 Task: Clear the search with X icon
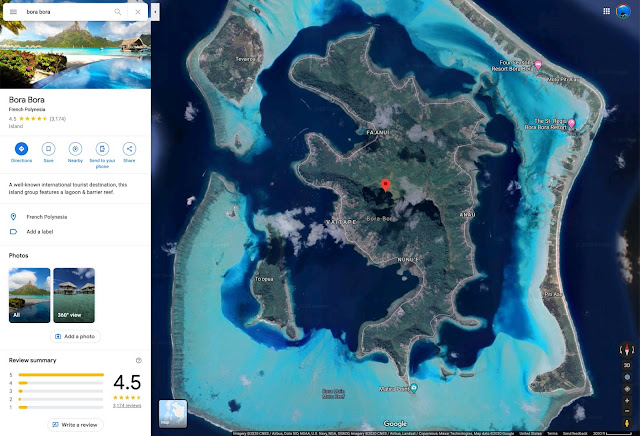pyautogui.click(x=138, y=12)
